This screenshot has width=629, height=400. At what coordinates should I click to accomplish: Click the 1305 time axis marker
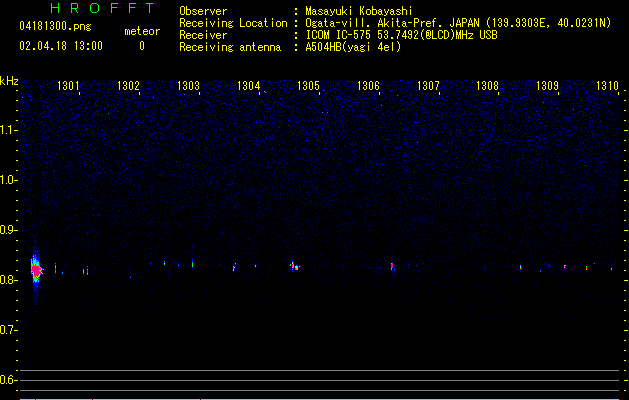point(308,86)
